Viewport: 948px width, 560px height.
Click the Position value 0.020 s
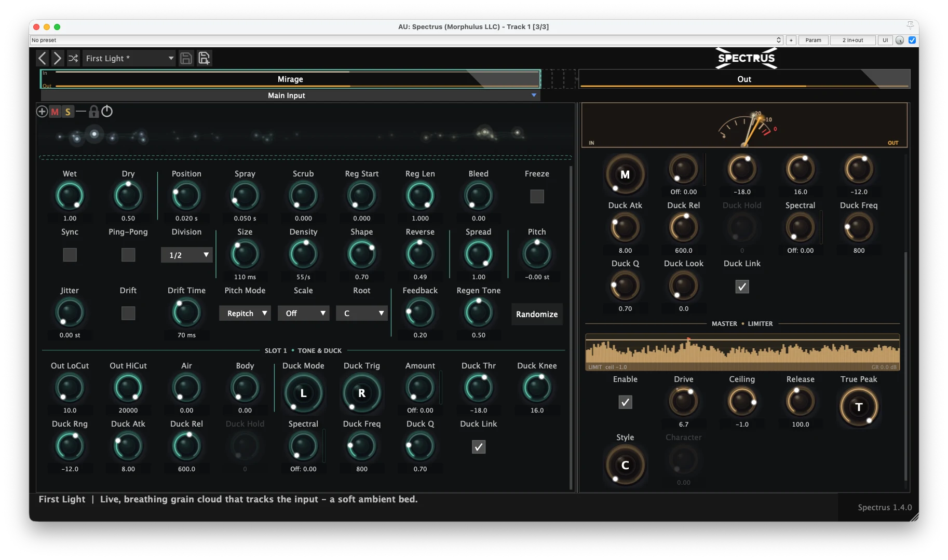point(186,218)
